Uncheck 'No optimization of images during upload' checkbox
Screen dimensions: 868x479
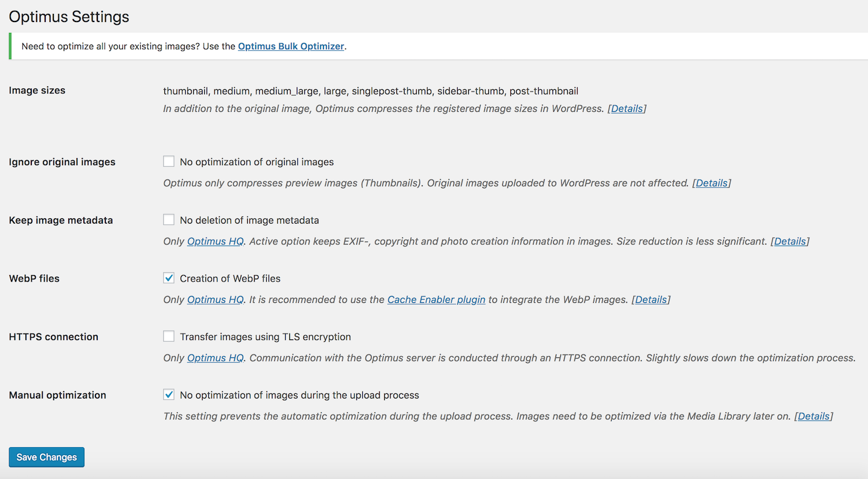[x=168, y=394]
